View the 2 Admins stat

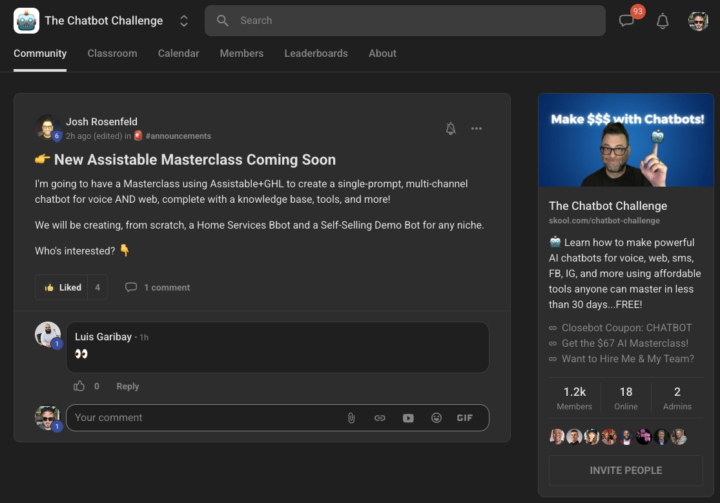coord(677,398)
